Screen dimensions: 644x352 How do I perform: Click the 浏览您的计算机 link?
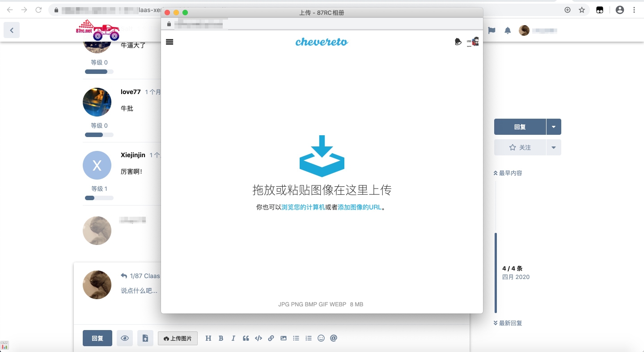coord(303,207)
